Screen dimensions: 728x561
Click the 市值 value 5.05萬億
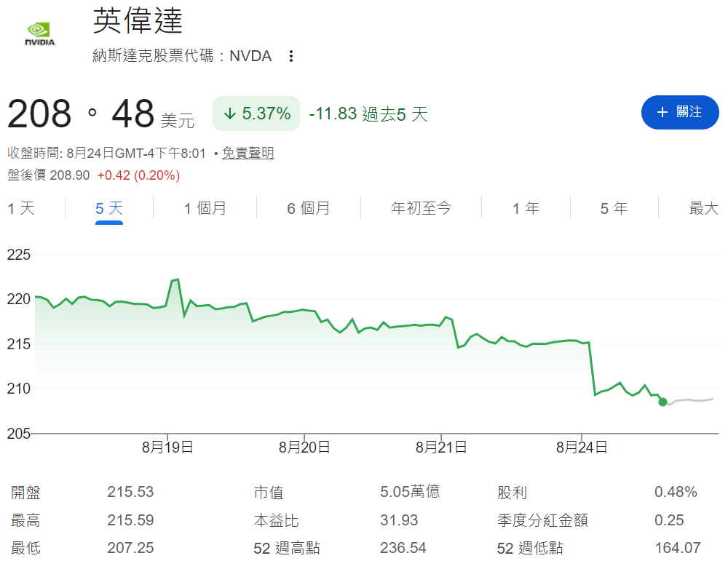coord(410,492)
